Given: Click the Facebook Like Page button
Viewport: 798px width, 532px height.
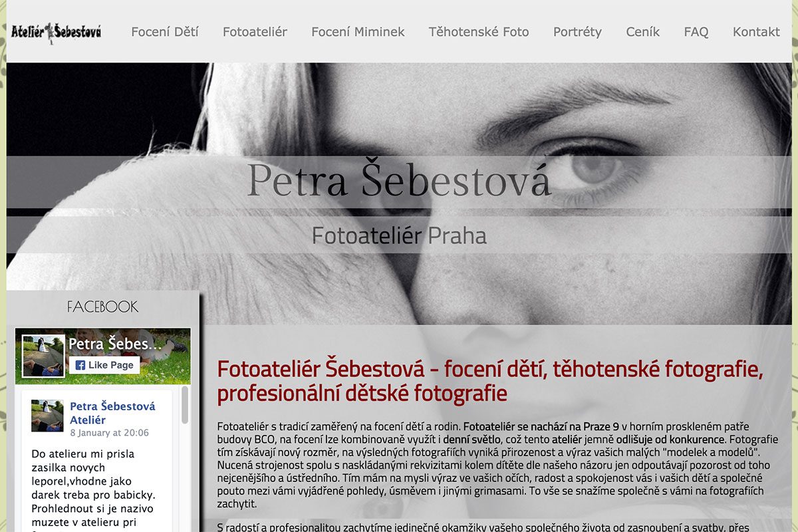Looking at the screenshot, I should (x=104, y=364).
